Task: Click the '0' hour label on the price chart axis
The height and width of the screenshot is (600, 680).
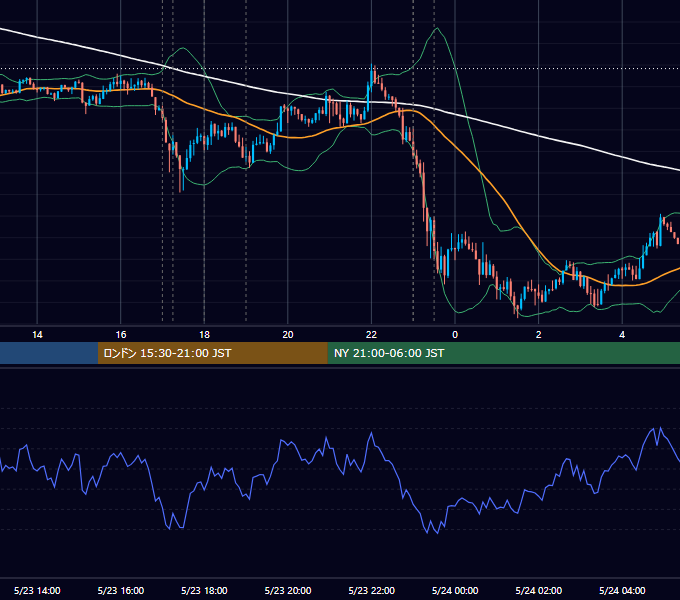Action: [455, 335]
